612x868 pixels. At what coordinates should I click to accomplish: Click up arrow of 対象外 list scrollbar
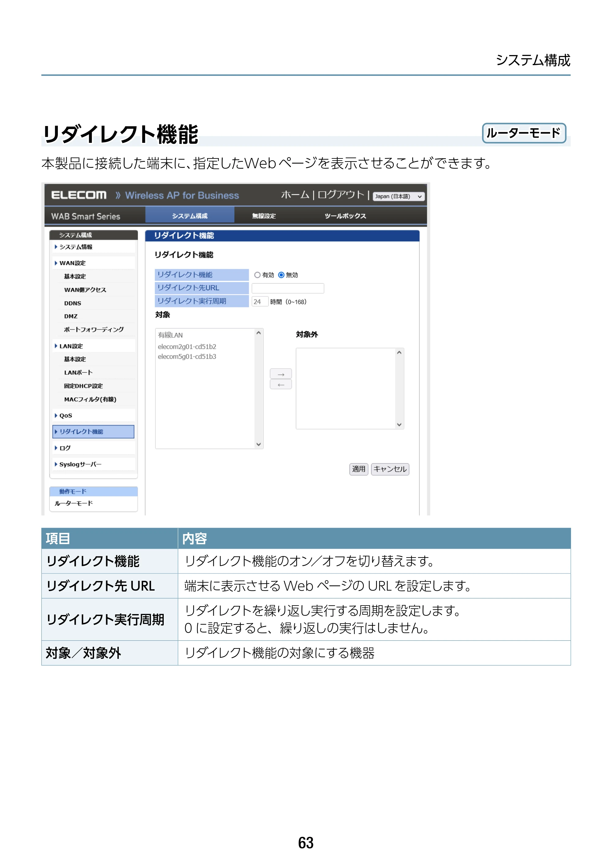tap(399, 352)
